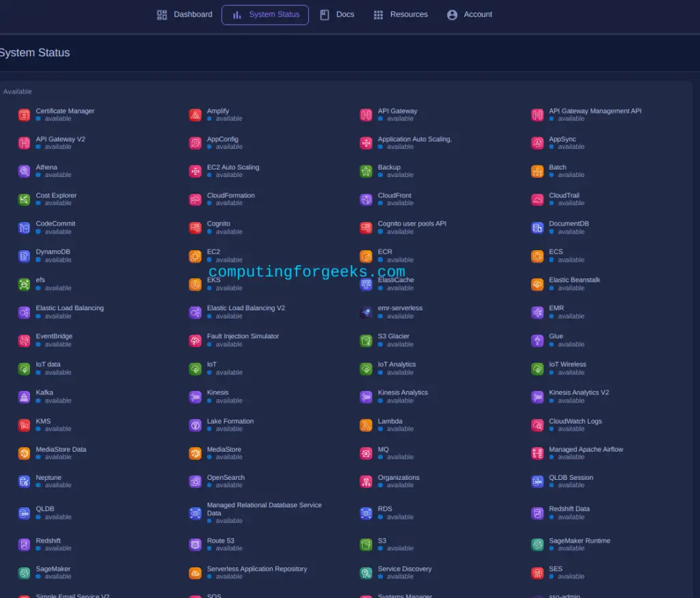Select the "OpenSearch" service name
This screenshot has width=700, height=598.
(226, 478)
